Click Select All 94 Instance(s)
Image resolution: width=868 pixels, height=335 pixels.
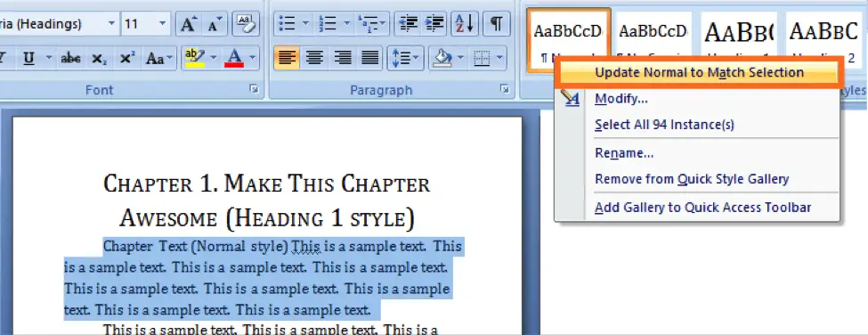664,125
